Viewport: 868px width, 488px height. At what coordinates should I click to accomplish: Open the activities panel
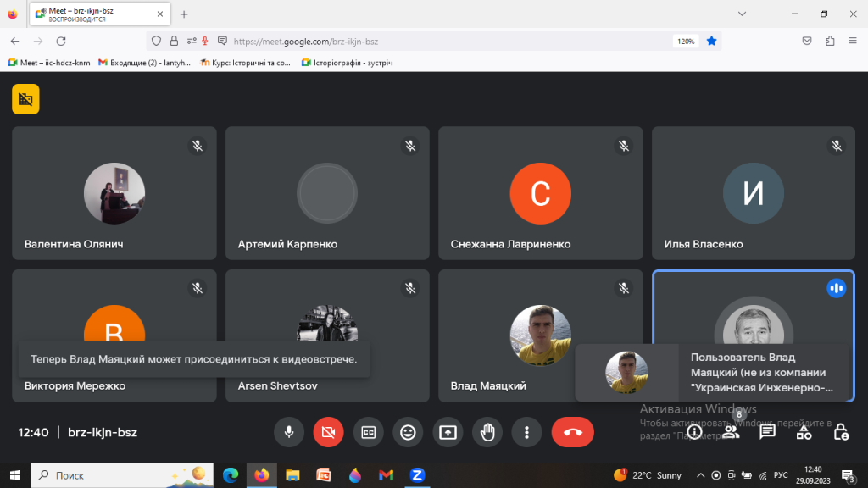click(x=804, y=432)
